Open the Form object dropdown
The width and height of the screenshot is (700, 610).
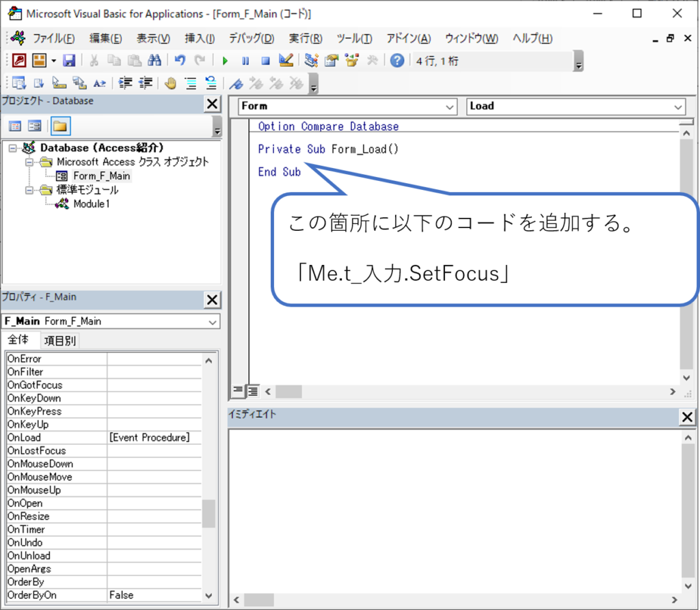tap(450, 107)
